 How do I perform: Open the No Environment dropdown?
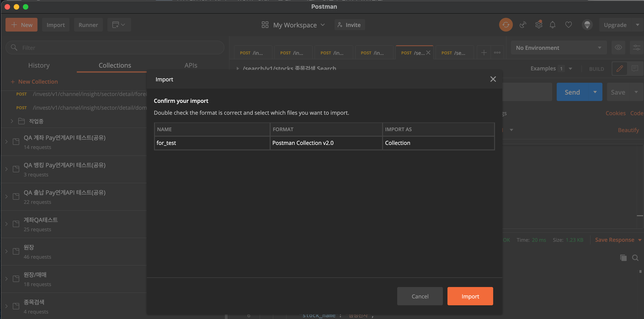coord(559,48)
